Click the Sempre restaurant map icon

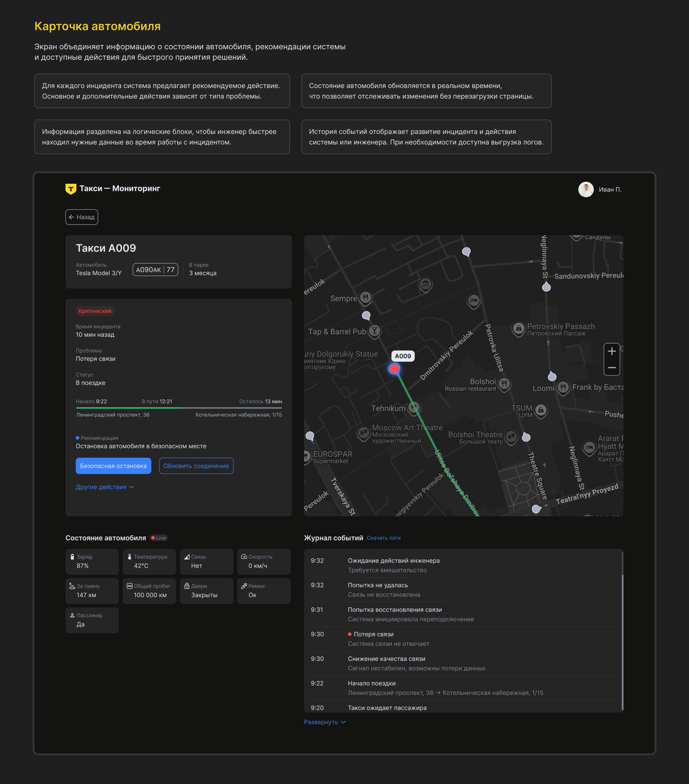pos(366,298)
